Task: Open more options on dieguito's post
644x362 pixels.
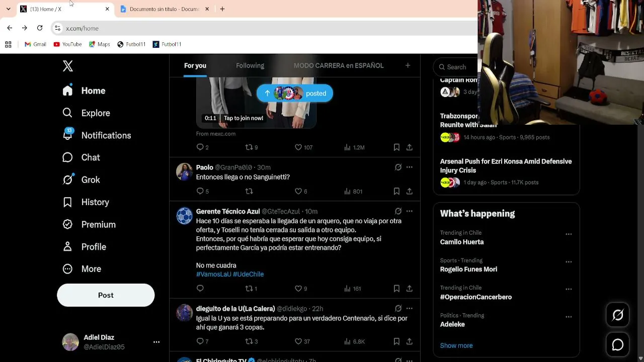Action: 410,309
